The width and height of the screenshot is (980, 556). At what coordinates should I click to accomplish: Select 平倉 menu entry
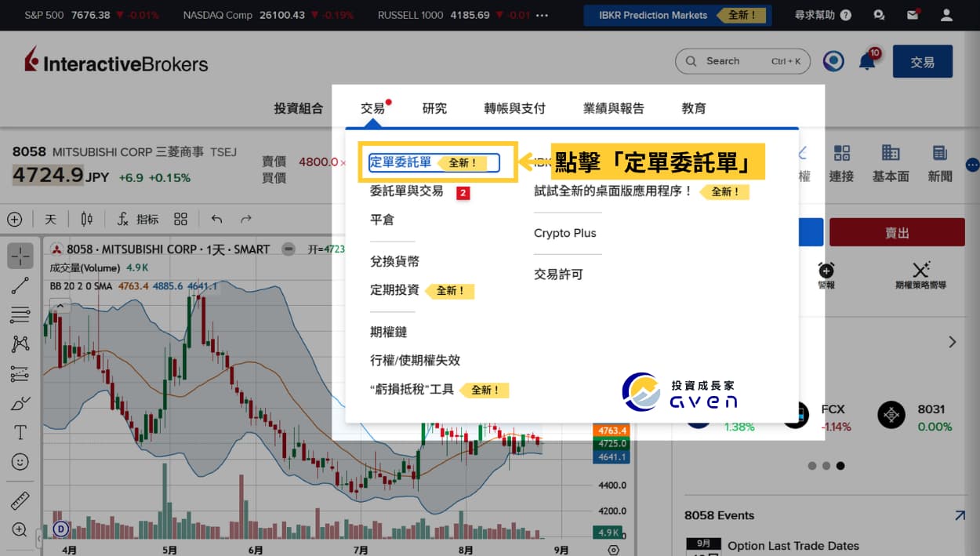(x=382, y=220)
